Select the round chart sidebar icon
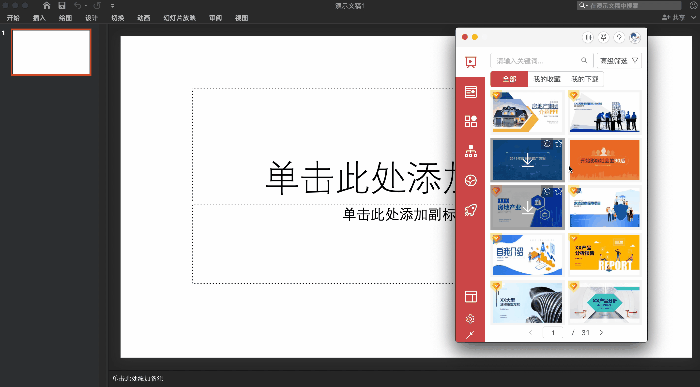This screenshot has height=387, width=700. coord(471,180)
